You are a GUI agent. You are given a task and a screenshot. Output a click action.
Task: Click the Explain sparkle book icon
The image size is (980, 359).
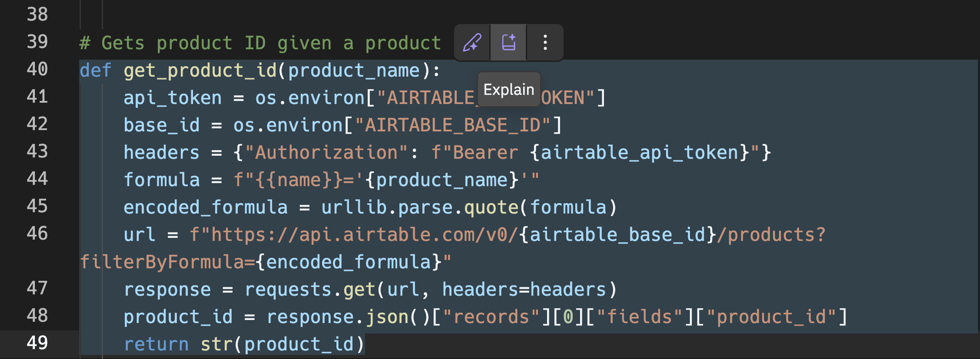[x=508, y=42]
